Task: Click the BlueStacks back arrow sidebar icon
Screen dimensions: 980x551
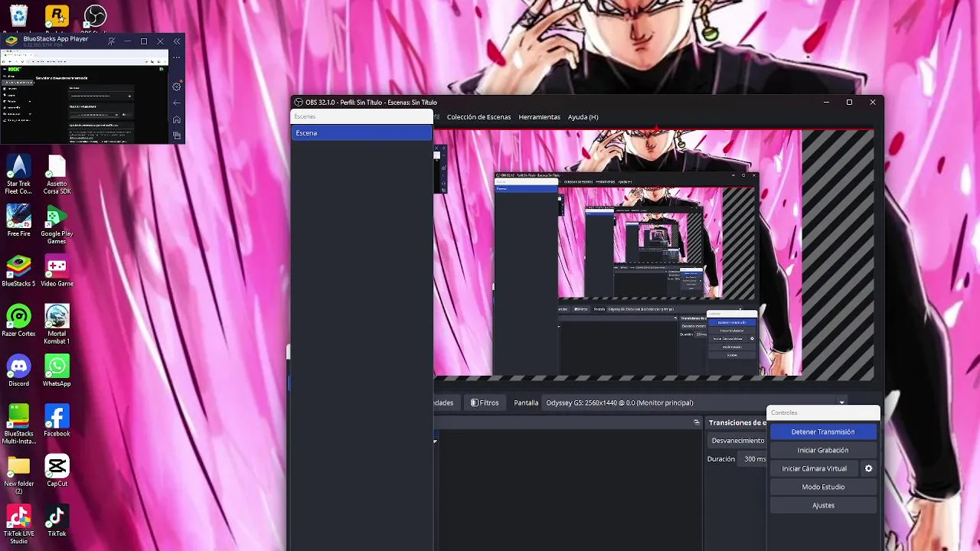Action: [177, 103]
